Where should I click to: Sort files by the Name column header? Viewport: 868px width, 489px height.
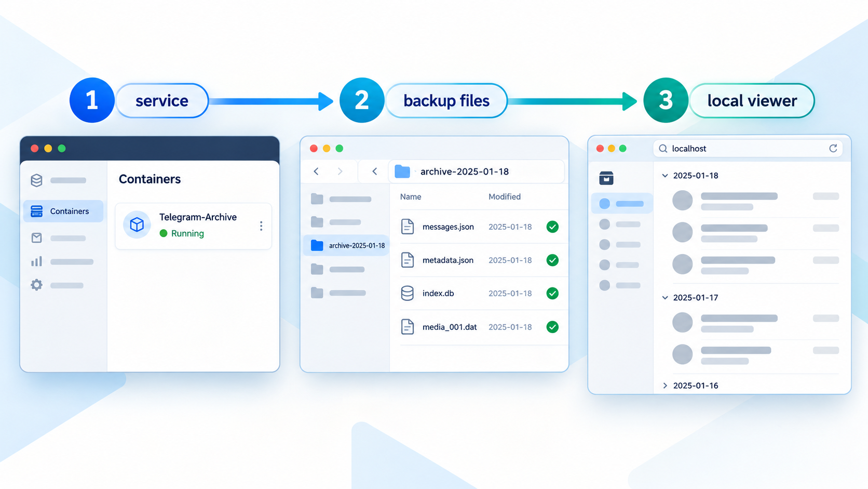pos(411,196)
